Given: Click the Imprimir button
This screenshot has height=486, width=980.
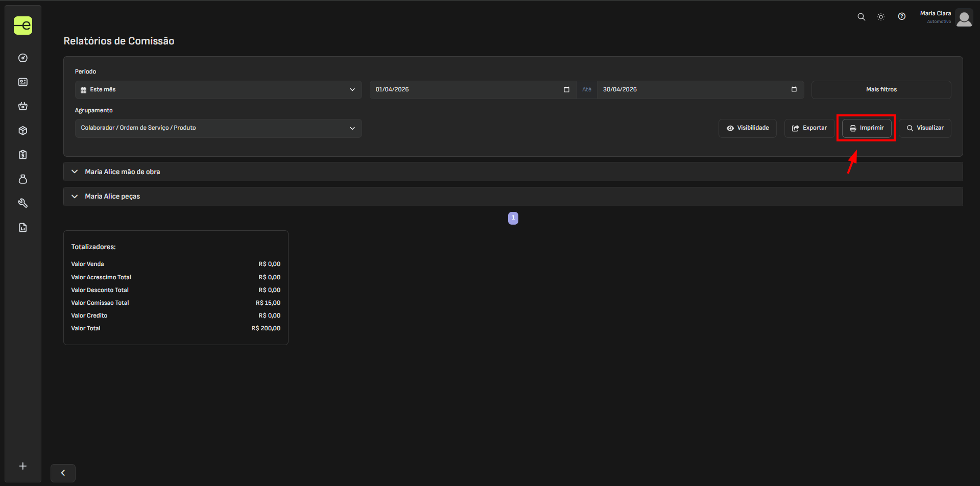Looking at the screenshot, I should (866, 128).
